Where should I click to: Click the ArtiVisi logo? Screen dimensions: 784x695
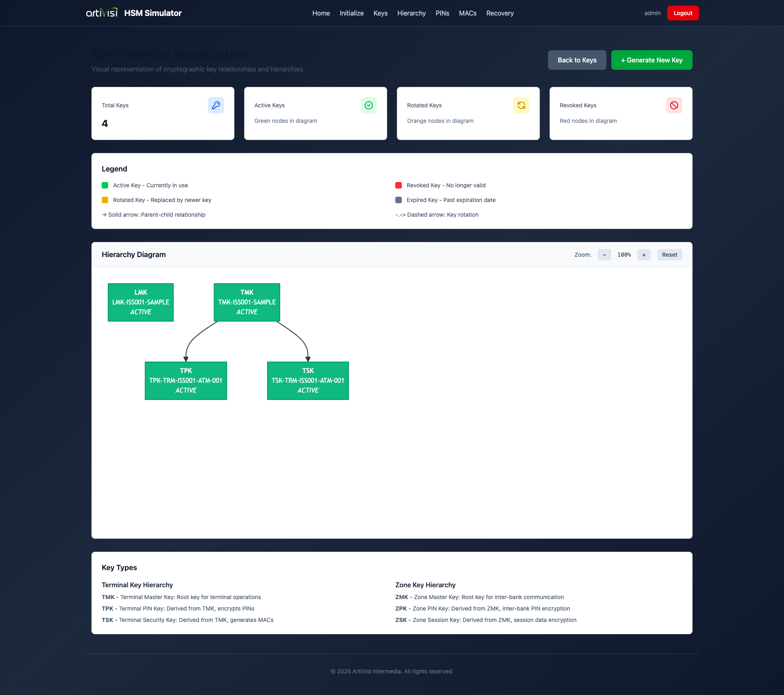click(102, 13)
